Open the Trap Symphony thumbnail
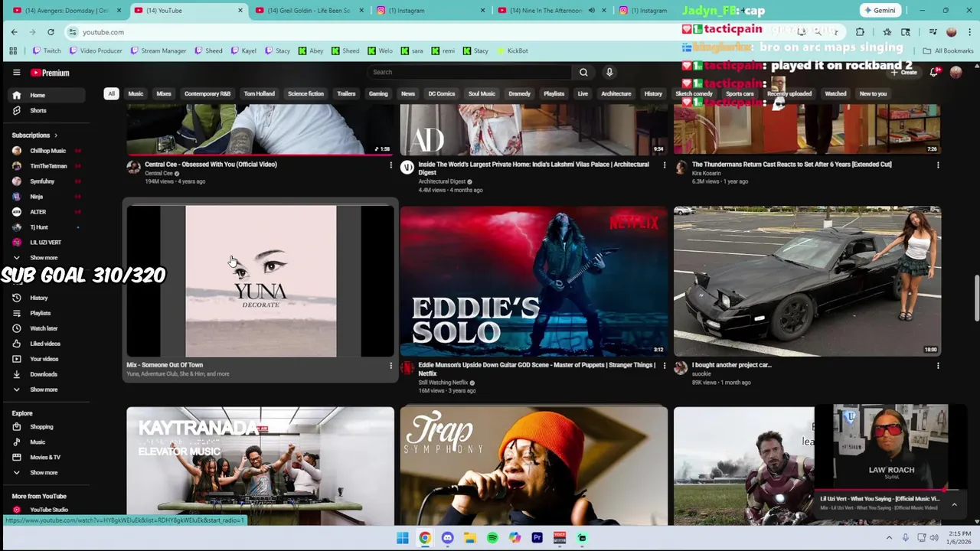 [x=534, y=465]
